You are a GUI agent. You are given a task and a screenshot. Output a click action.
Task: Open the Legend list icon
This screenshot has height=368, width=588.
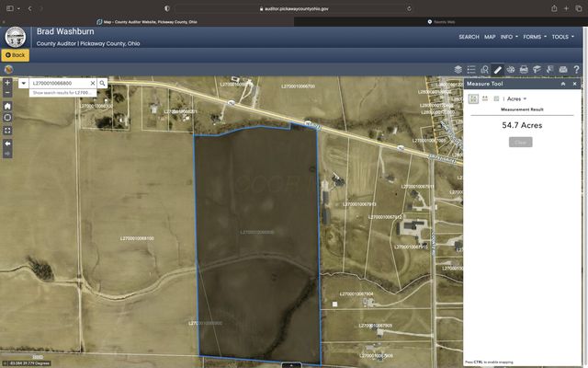[471, 69]
